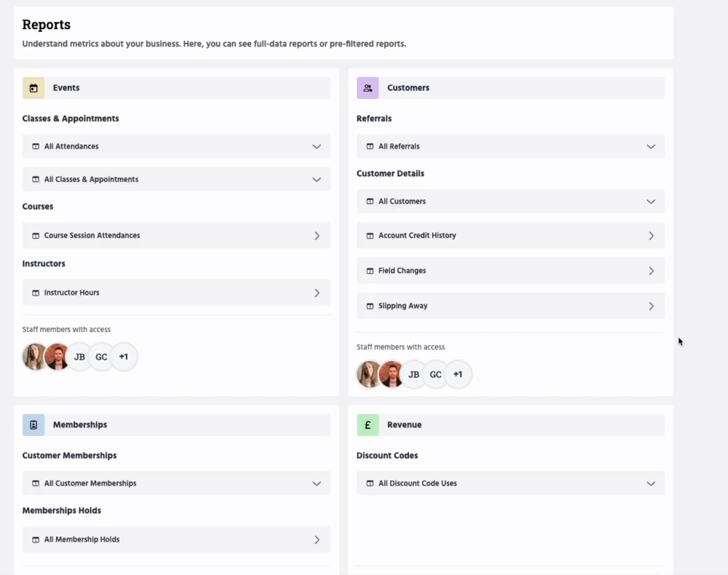Viewport: 728px width, 575px height.
Task: Click the JB staff avatar under Events
Action: tap(79, 357)
